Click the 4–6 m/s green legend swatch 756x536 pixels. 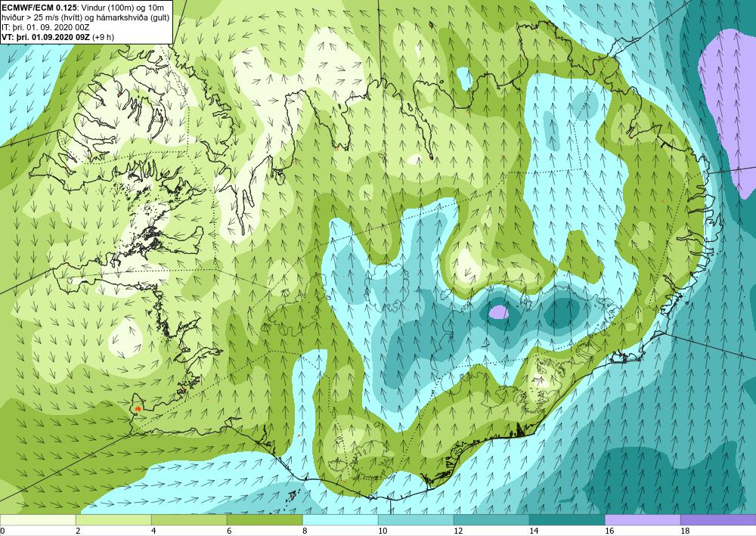click(x=189, y=519)
